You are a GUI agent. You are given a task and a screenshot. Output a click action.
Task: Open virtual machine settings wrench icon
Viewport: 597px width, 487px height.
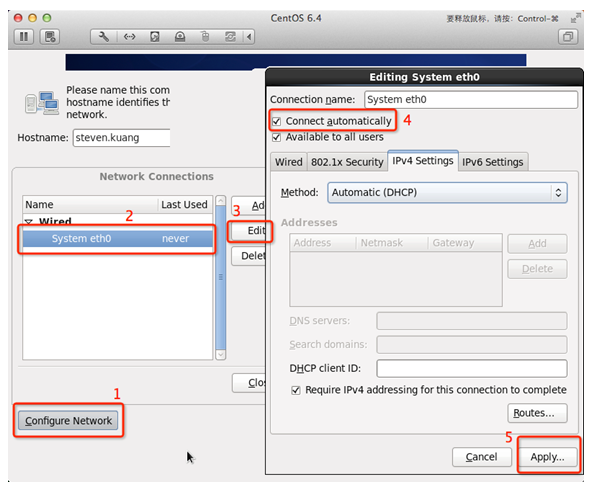(x=104, y=37)
